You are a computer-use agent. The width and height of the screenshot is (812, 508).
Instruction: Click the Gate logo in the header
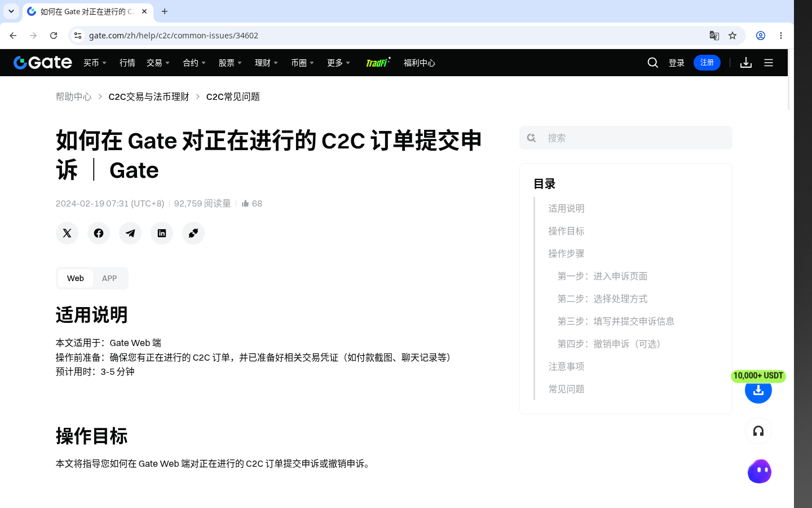click(x=43, y=63)
